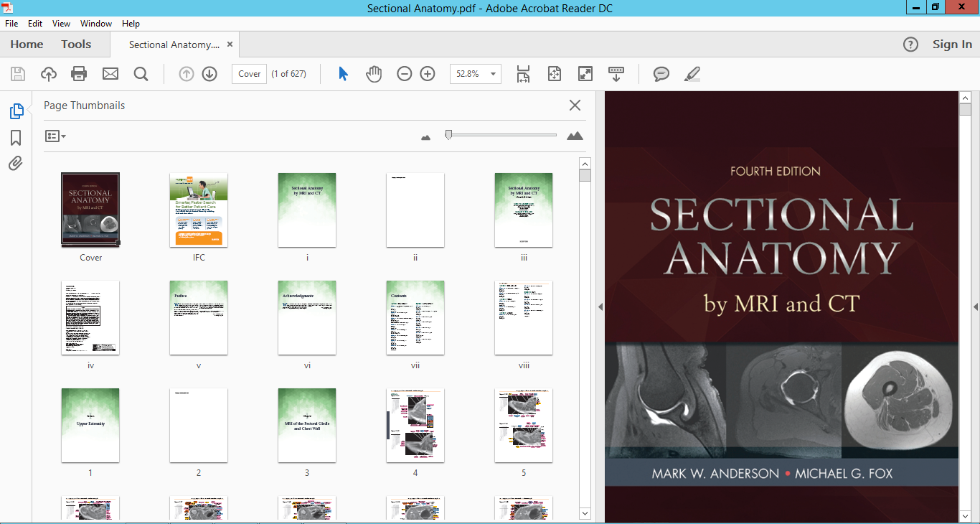Open the Bookmarks panel icon
This screenshot has height=524, width=980.
point(16,138)
